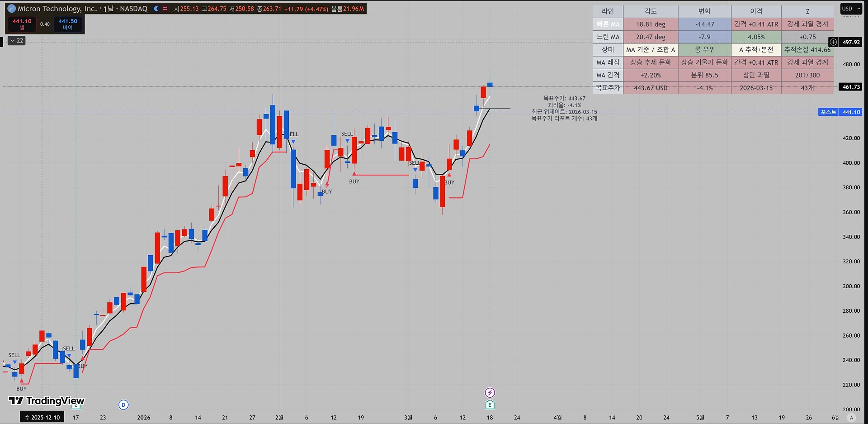Click the TradingView logo

[x=47, y=400]
